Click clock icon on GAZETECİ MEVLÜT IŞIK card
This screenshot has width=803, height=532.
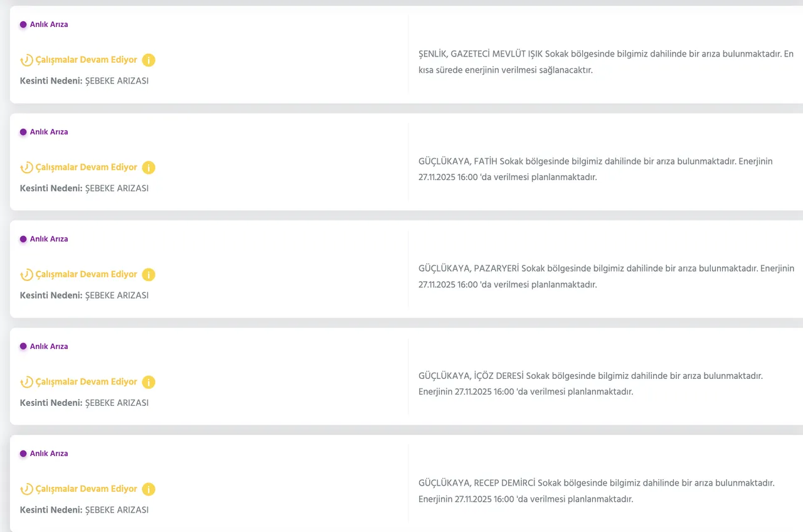(26, 60)
